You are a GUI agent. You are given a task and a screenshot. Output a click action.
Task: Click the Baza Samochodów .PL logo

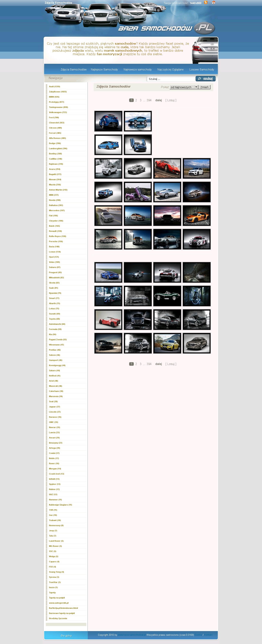(166, 29)
